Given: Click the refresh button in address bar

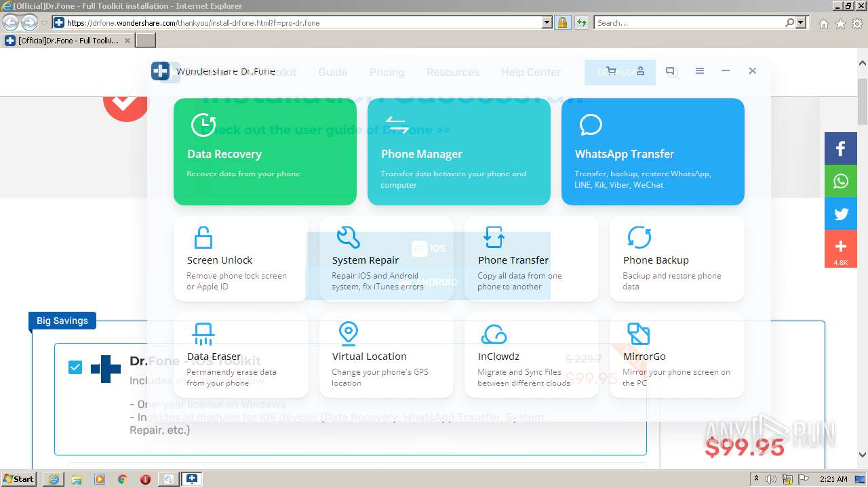Looking at the screenshot, I should click(x=581, y=22).
